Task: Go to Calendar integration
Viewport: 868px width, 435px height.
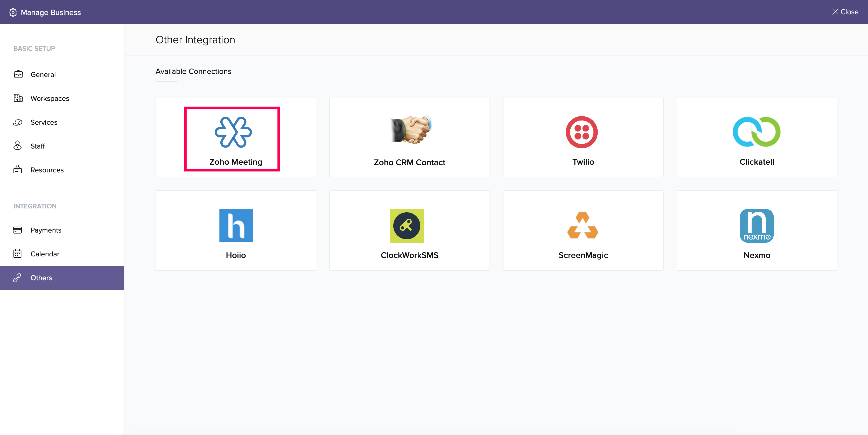Action: tap(45, 254)
